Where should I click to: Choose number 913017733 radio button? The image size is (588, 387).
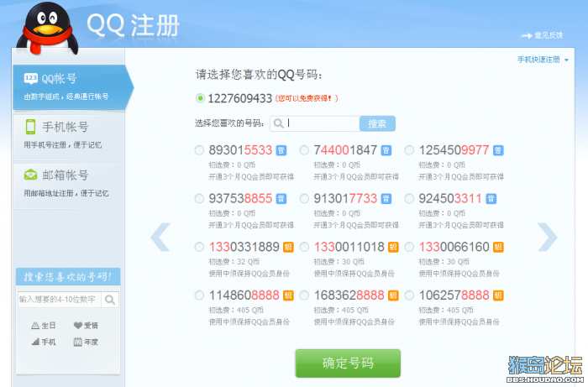[x=304, y=199]
